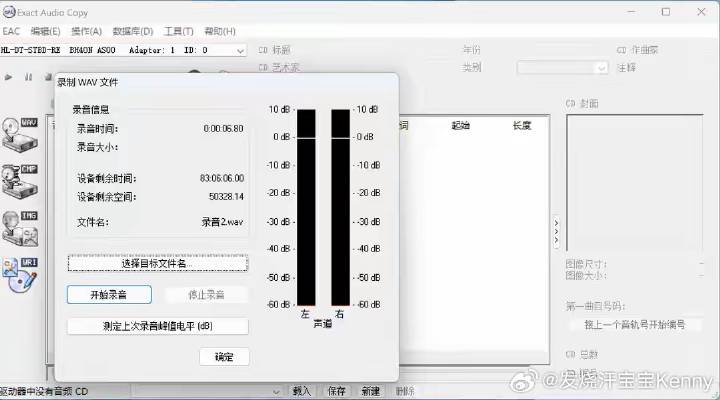Confirm dialog with 确定 button

click(224, 356)
